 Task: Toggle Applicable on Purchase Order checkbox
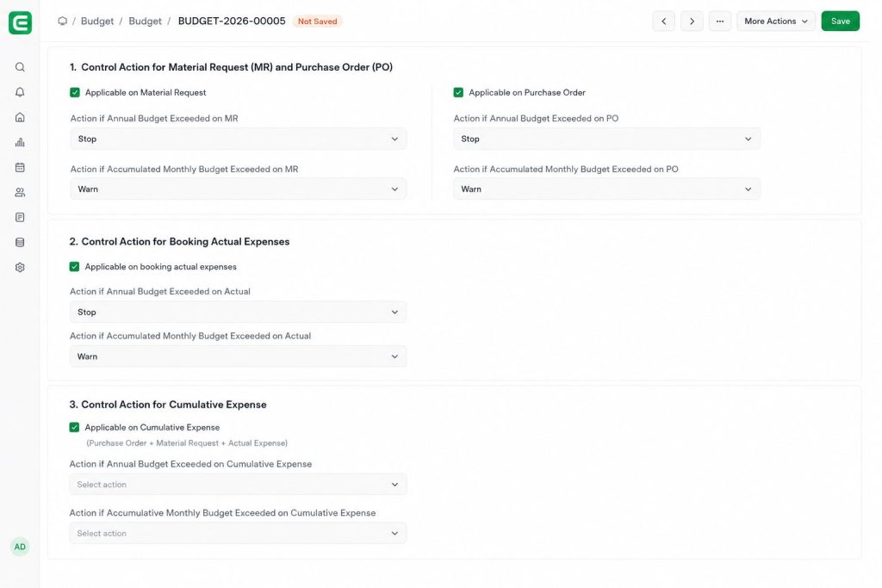(x=458, y=93)
